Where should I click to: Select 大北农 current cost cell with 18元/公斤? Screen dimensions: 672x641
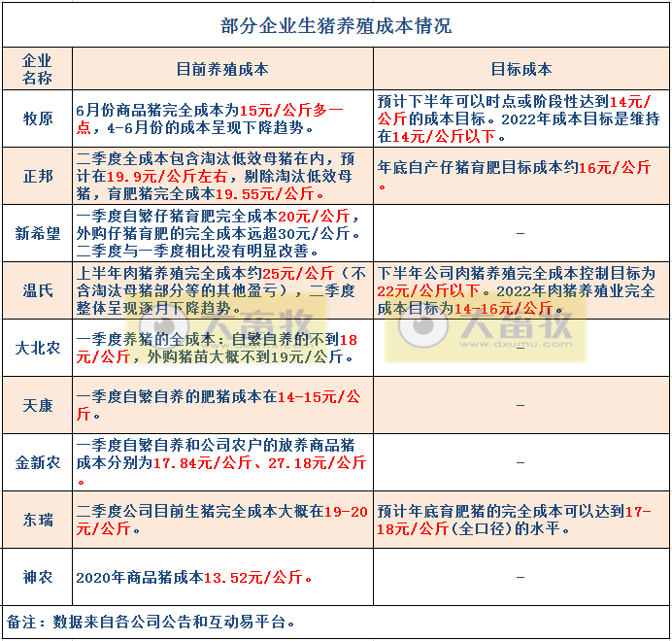click(222, 348)
